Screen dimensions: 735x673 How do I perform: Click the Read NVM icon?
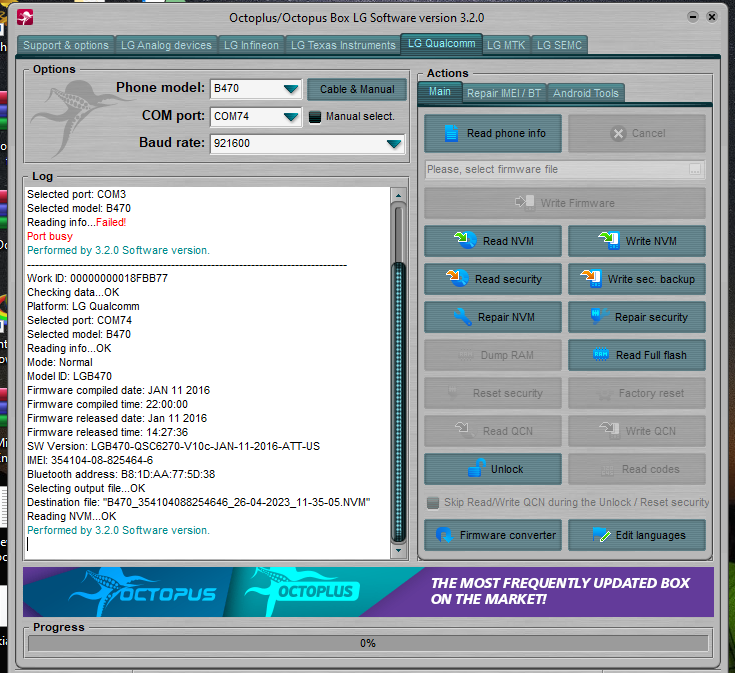[465, 241]
